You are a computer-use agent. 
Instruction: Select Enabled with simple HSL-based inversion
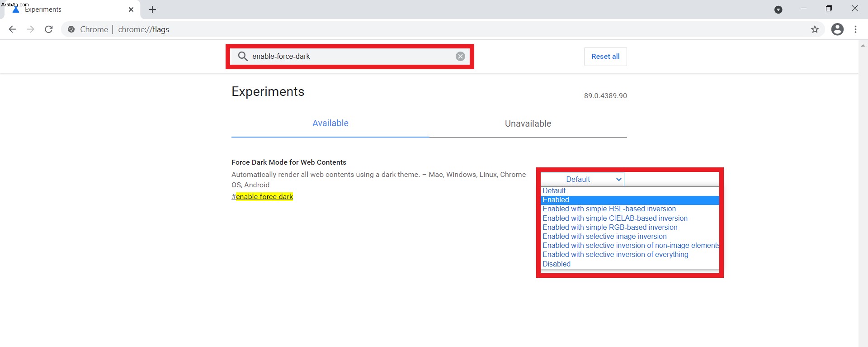point(630,209)
